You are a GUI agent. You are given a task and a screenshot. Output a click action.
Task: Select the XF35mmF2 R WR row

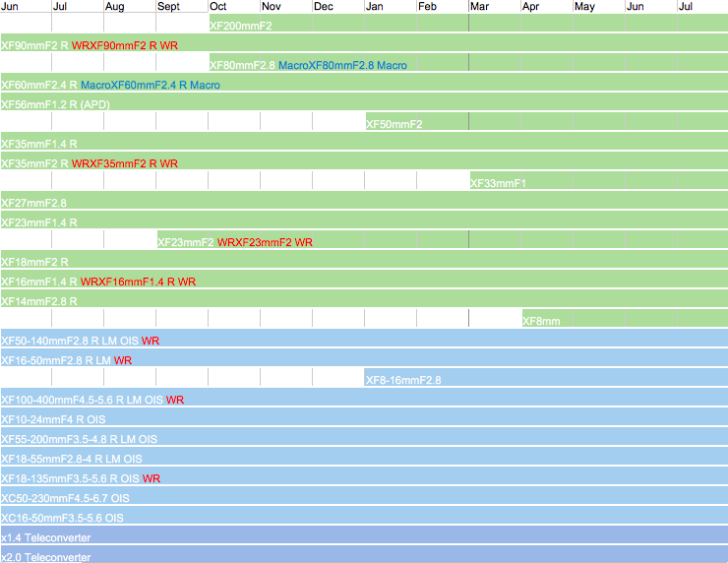tap(364, 160)
